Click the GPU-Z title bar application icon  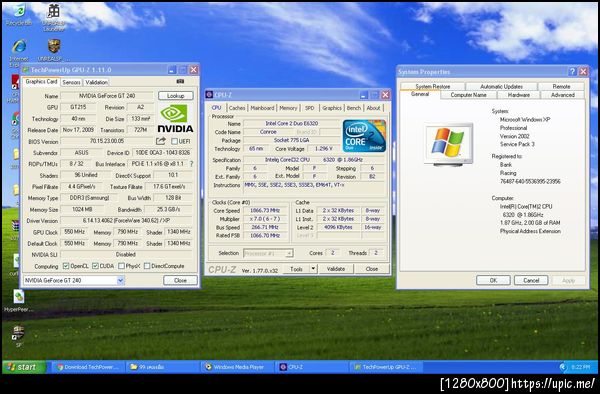coord(26,70)
